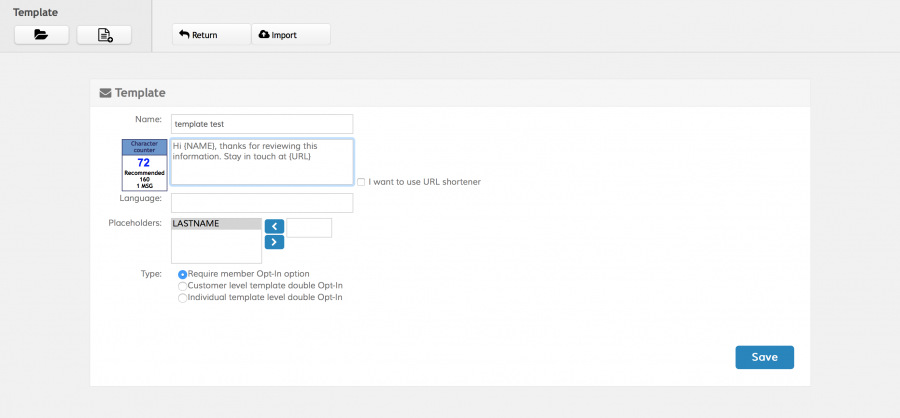
Task: Click the open folder icon button
Action: [41, 35]
